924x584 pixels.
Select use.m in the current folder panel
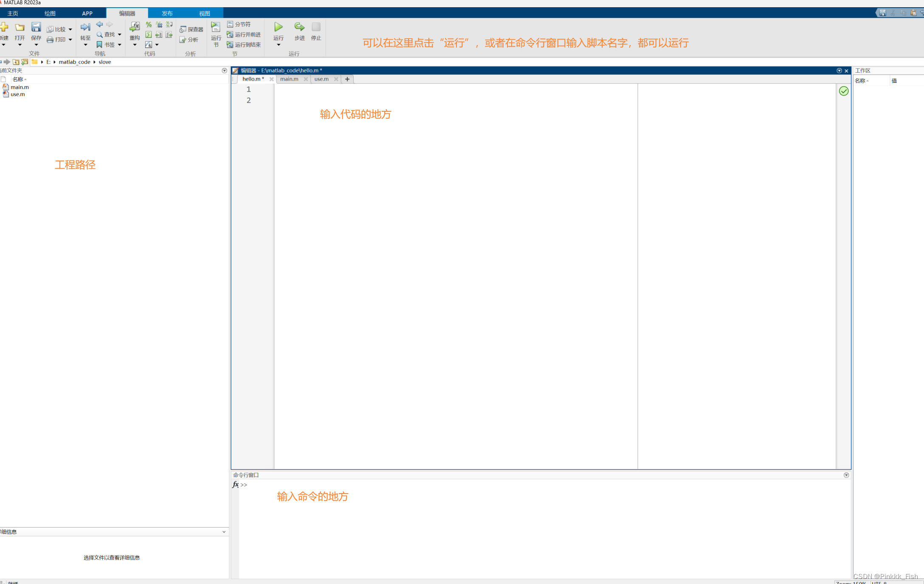point(17,94)
